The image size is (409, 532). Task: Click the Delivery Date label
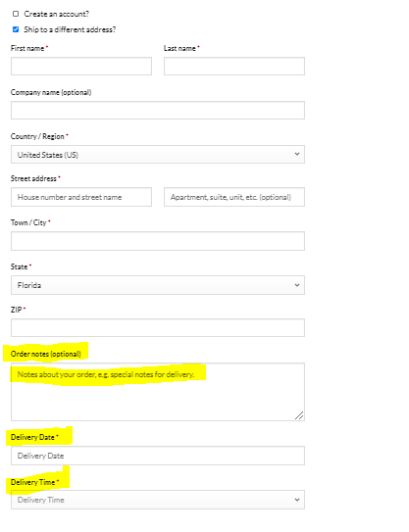click(32, 437)
